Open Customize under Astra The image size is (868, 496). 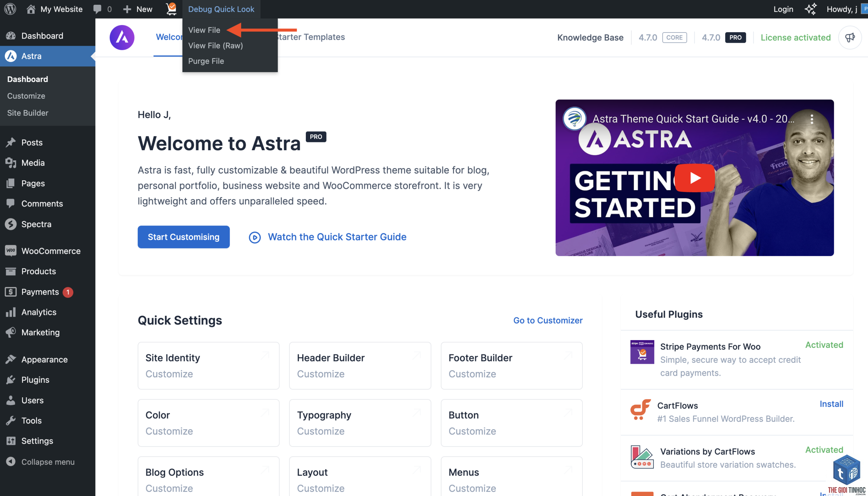click(26, 96)
